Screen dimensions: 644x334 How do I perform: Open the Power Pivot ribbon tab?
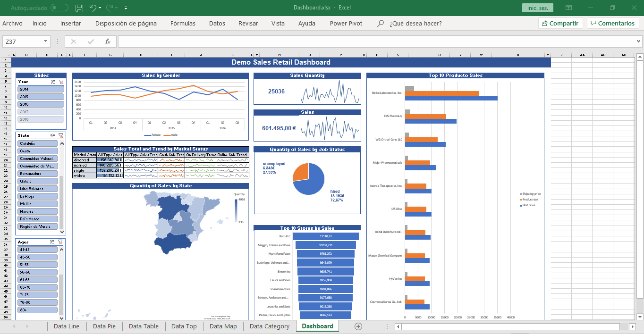point(346,24)
